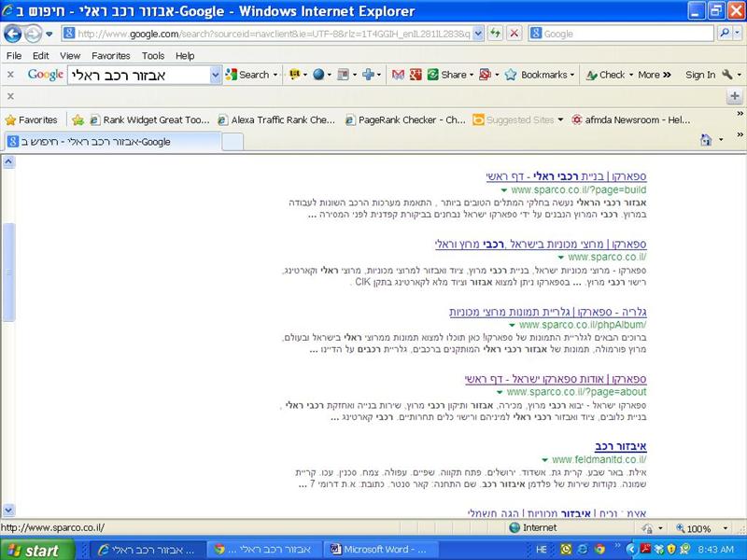Click the red Google+ toolbar icon
Viewport: 747px width, 560px height.
416,75
